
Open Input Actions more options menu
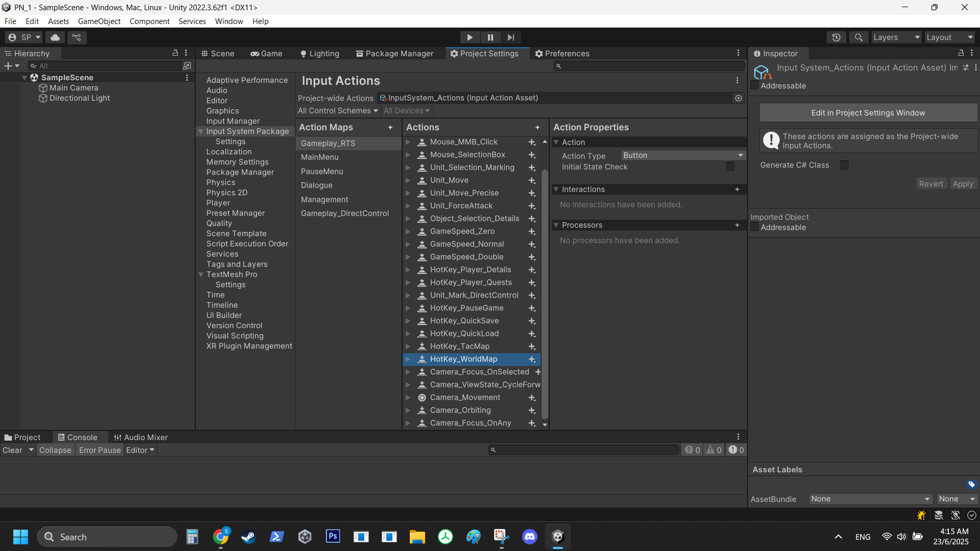point(737,81)
